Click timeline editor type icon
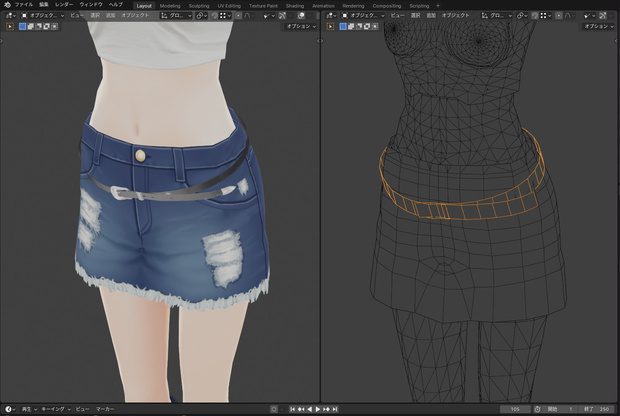This screenshot has width=620, height=416. [x=9, y=409]
